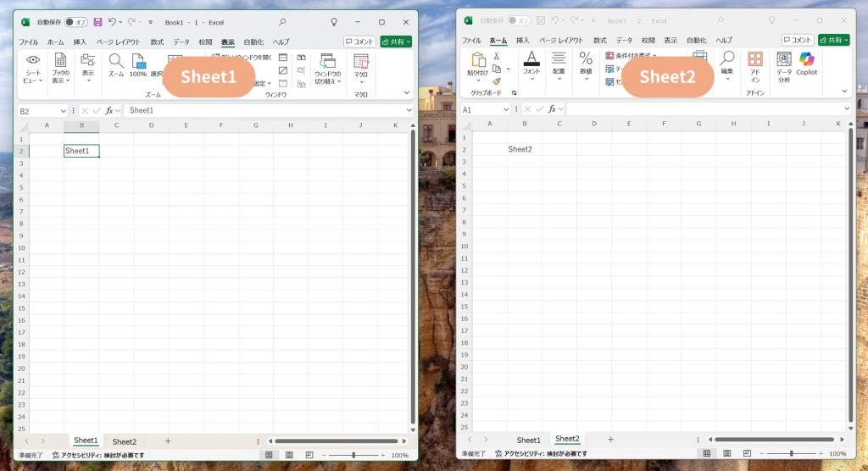
Task: Click the green 共有 button in left window
Action: 396,42
